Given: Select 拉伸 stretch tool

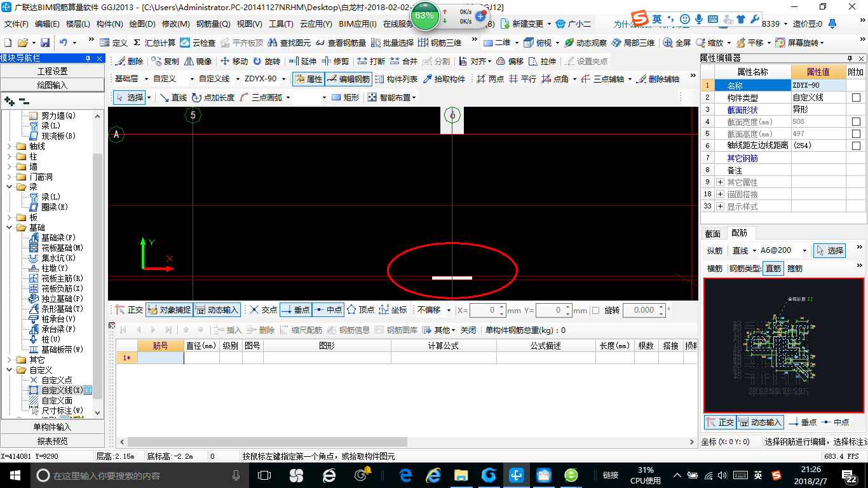Looking at the screenshot, I should pos(542,62).
